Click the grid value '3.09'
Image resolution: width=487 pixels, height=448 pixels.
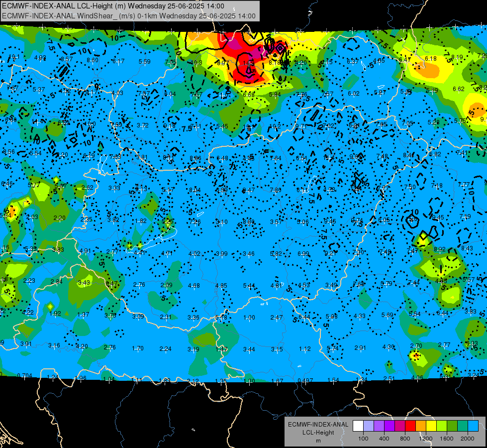pos(138,316)
